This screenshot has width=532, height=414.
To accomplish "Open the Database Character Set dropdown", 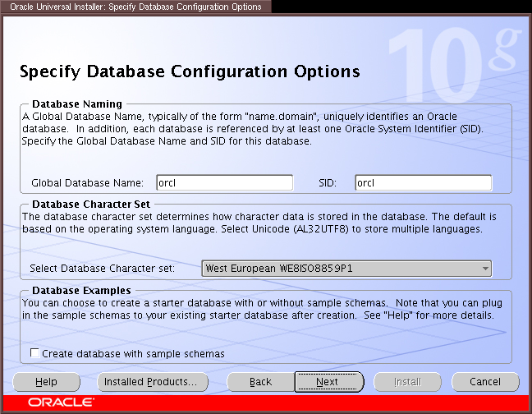I will 346,269.
